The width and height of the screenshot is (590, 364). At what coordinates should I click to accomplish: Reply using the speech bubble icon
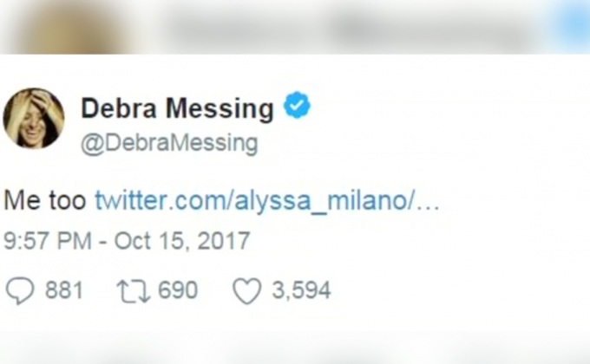(x=20, y=290)
